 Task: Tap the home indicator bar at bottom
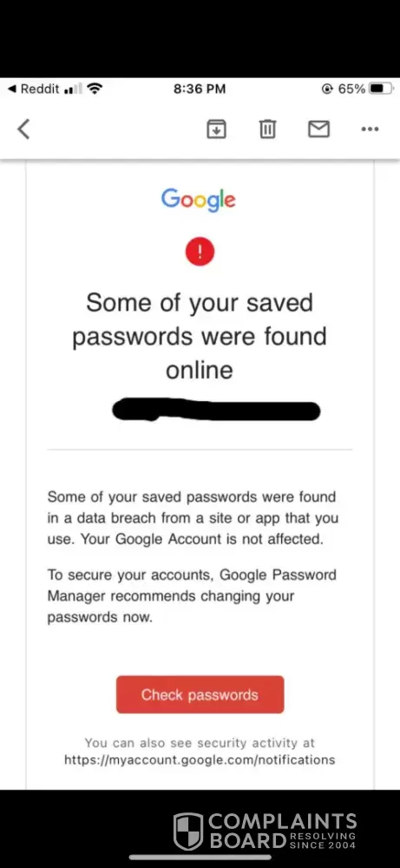[x=200, y=857]
